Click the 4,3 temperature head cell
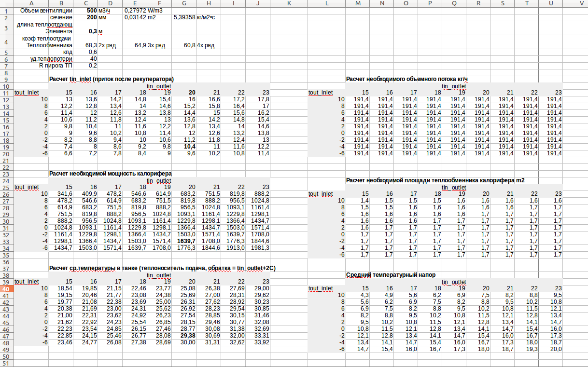 pos(364,295)
